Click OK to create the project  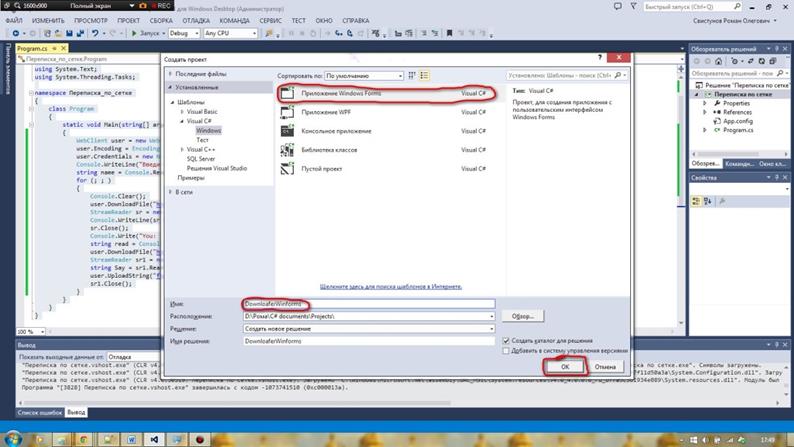565,367
